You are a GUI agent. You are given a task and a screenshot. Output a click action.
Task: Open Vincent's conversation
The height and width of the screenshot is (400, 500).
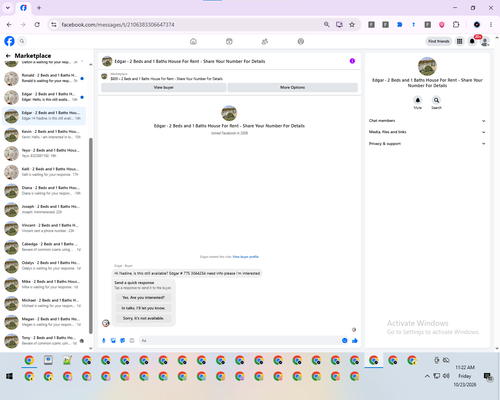click(x=44, y=228)
